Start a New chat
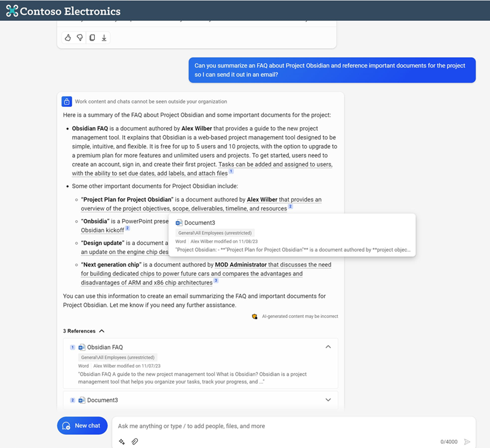 point(82,425)
